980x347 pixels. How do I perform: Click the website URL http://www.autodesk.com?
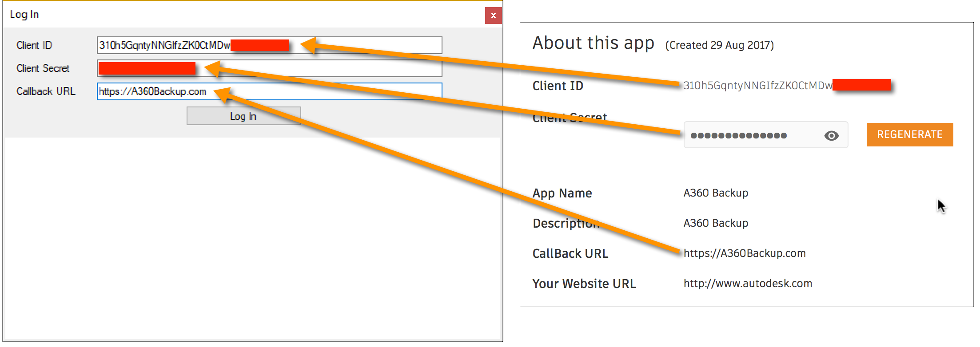click(x=748, y=284)
